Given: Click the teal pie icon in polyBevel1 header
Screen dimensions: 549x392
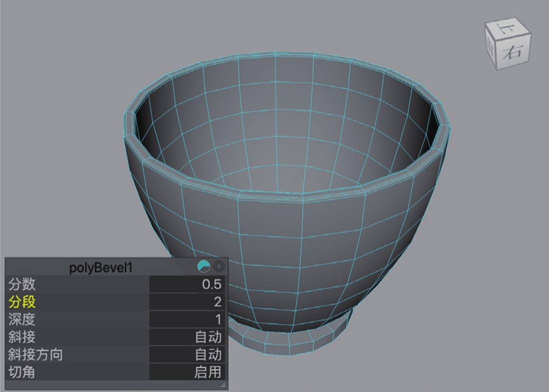Looking at the screenshot, I should click(204, 266).
